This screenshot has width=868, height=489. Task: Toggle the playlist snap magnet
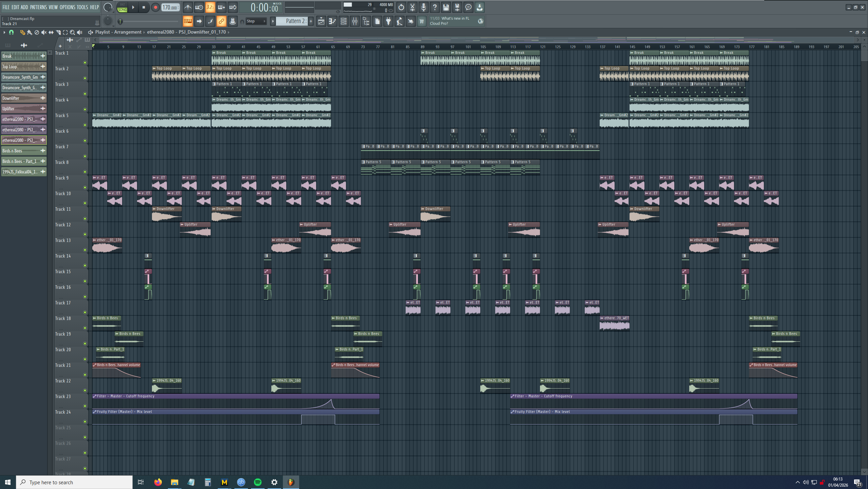(11, 32)
